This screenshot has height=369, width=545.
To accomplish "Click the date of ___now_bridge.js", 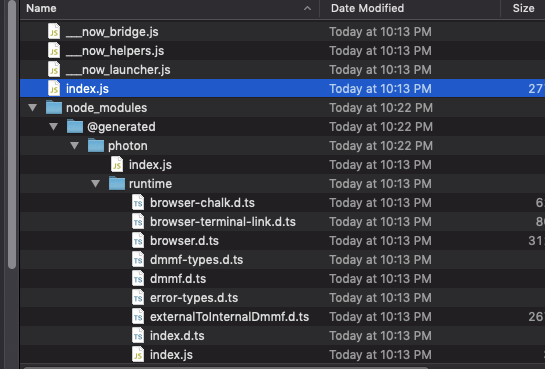I will pyautogui.click(x=381, y=32).
